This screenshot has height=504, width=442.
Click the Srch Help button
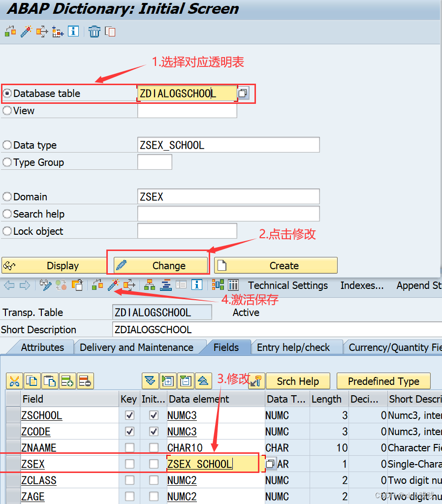[298, 381]
